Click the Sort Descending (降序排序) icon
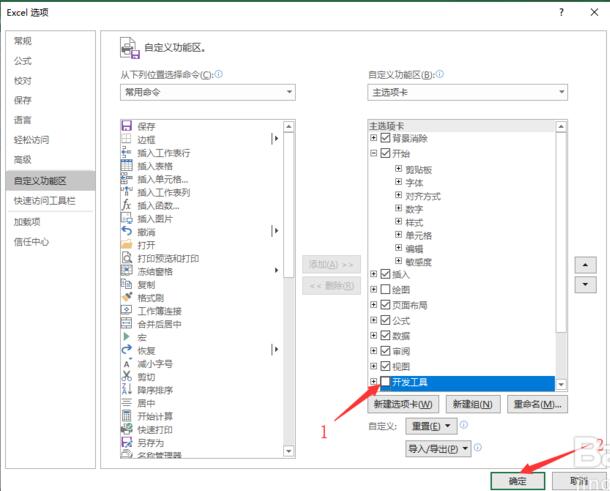Viewport: 610px width, 491px height. (126, 389)
